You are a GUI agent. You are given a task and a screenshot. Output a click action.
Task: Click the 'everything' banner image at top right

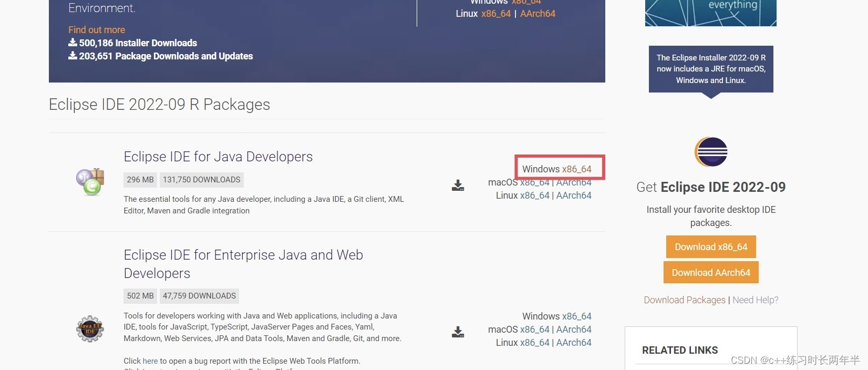[711, 13]
